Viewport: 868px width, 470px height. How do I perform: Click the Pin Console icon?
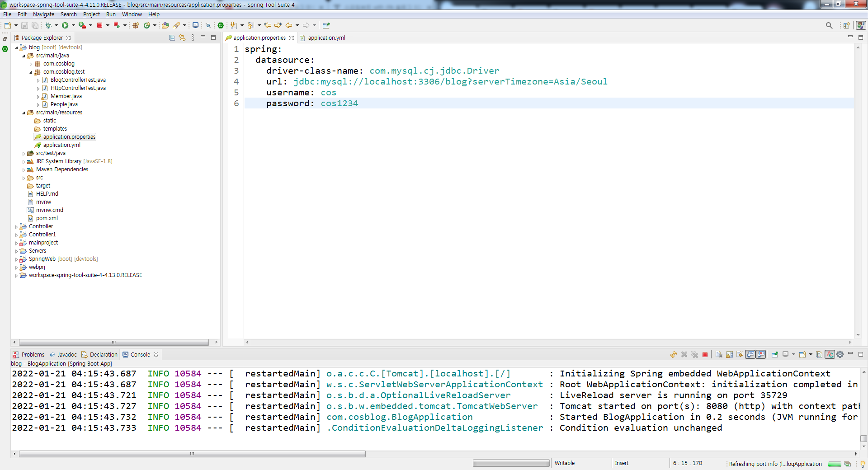775,354
